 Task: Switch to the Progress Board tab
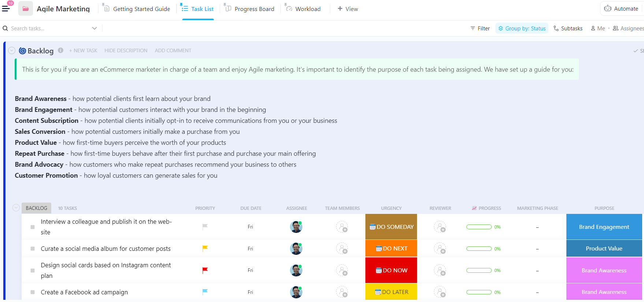click(x=249, y=9)
